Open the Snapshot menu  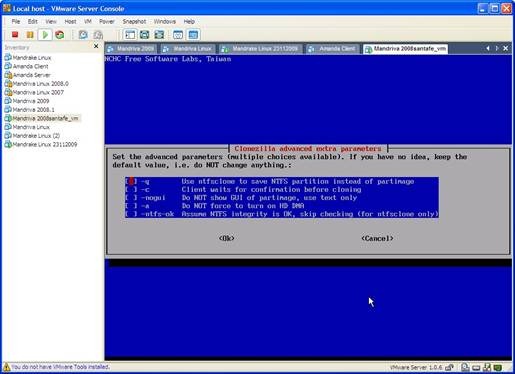tap(134, 21)
